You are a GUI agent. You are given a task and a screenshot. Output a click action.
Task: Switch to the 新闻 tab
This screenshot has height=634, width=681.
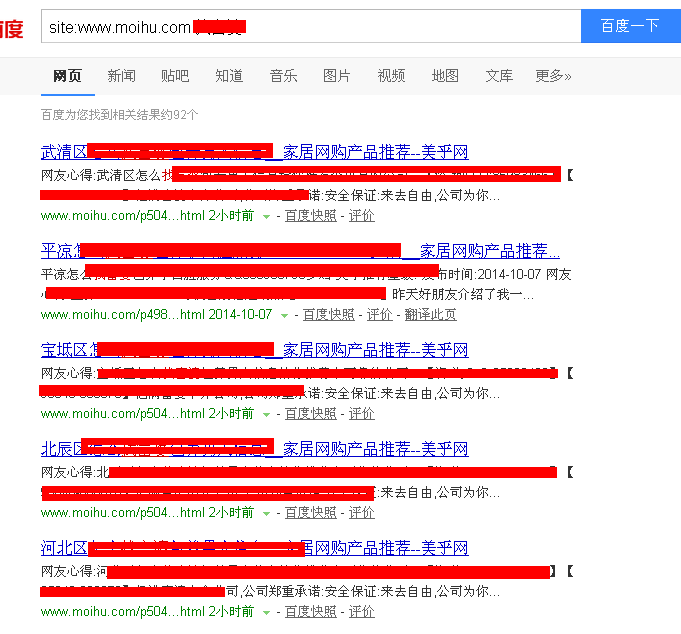click(122, 76)
